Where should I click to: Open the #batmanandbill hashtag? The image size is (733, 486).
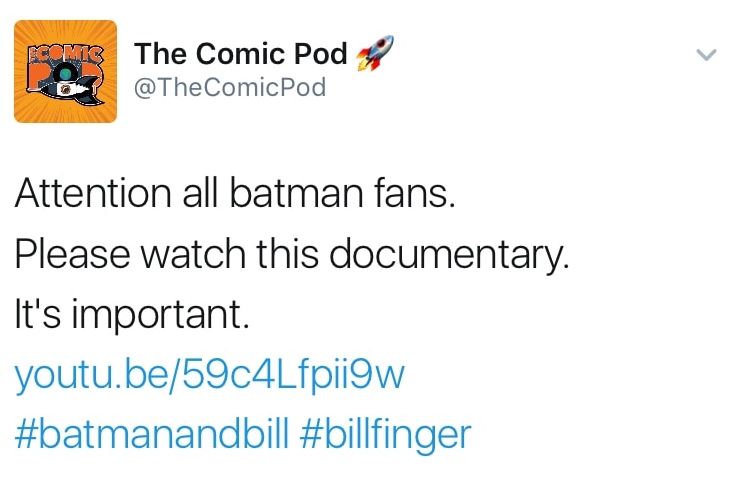pos(152,434)
